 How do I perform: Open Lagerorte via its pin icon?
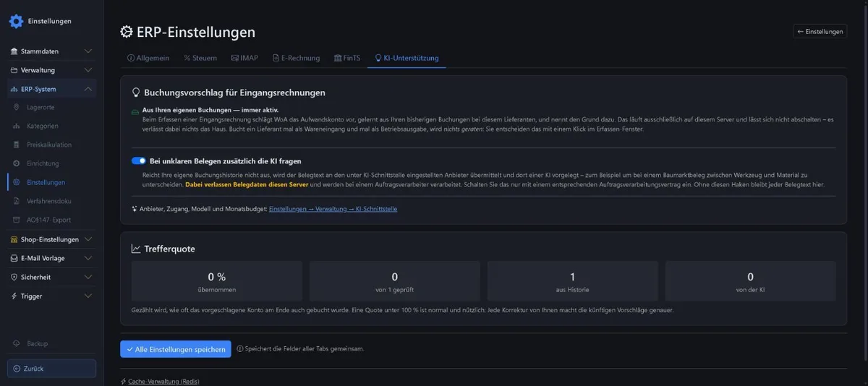point(17,107)
